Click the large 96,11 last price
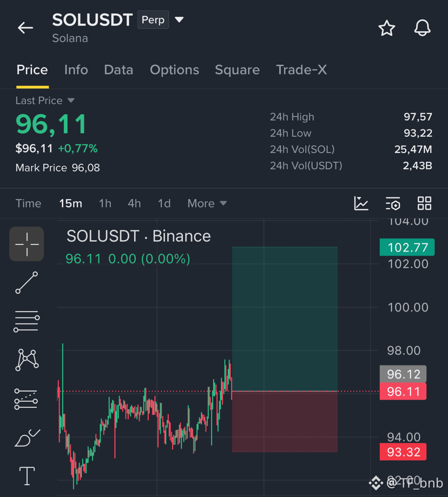The image size is (448, 497). click(x=51, y=124)
